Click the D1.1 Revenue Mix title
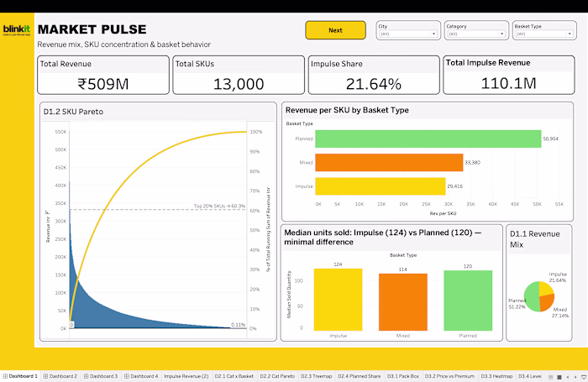The width and height of the screenshot is (588, 382). pos(535,239)
